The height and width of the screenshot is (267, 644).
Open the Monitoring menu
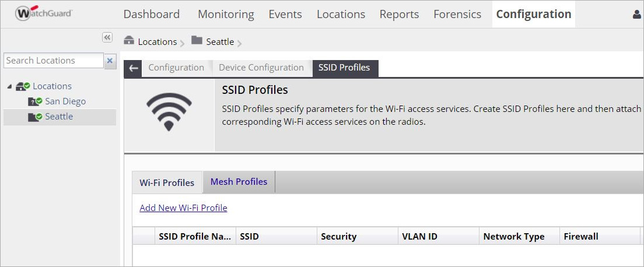(x=226, y=14)
